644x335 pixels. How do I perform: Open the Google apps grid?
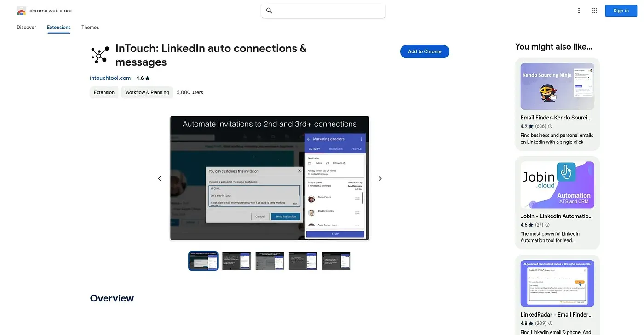click(594, 11)
